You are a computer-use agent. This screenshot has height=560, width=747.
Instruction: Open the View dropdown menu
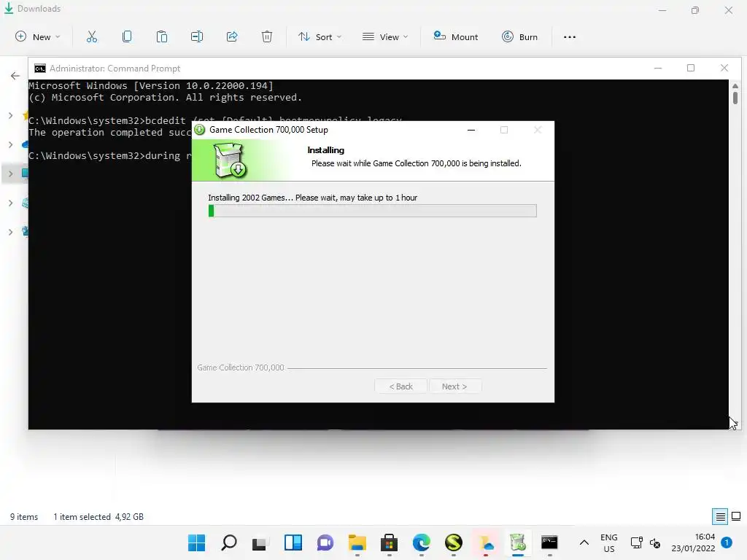click(x=385, y=36)
